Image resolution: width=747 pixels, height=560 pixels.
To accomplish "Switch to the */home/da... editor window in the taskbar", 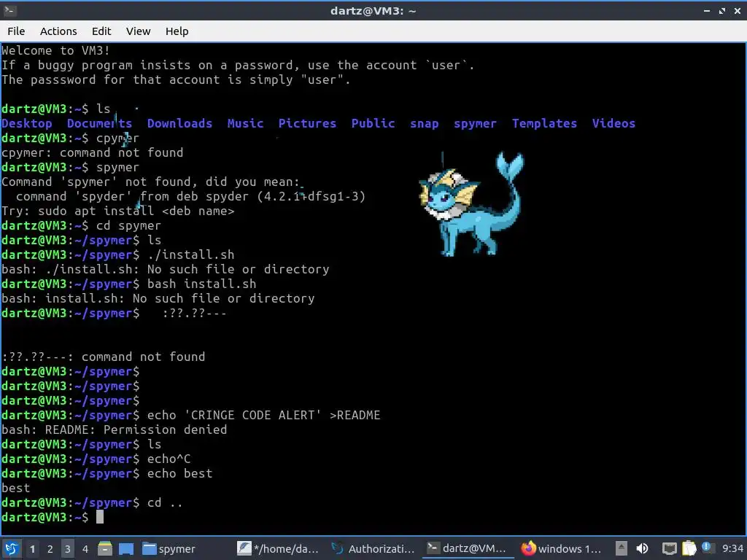I will (x=279, y=548).
